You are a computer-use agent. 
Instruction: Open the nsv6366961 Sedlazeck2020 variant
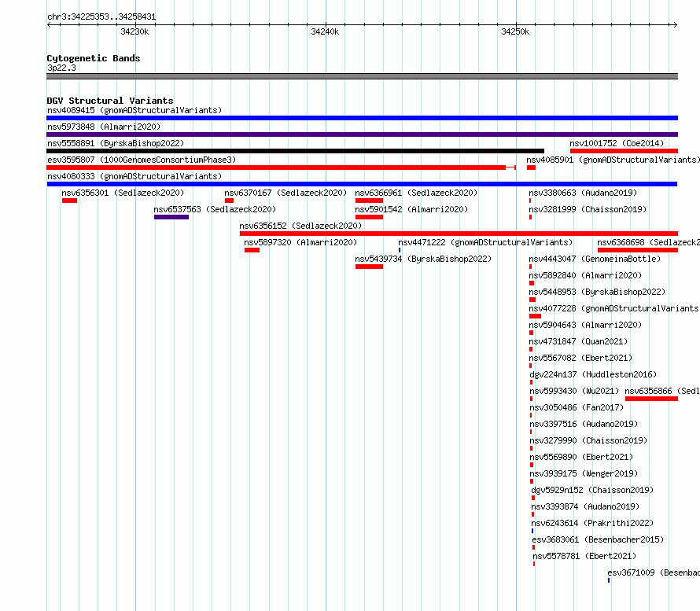(x=416, y=193)
